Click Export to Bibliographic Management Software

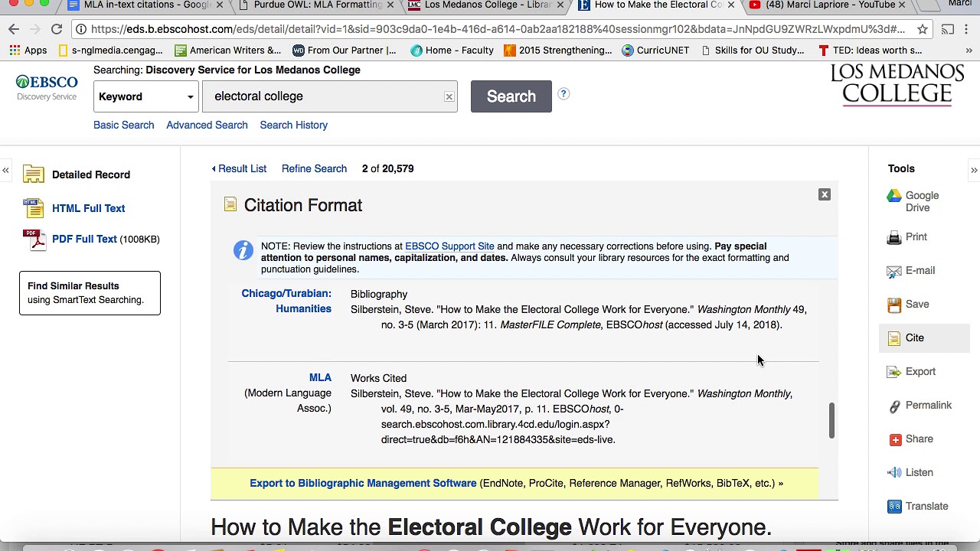click(x=363, y=483)
